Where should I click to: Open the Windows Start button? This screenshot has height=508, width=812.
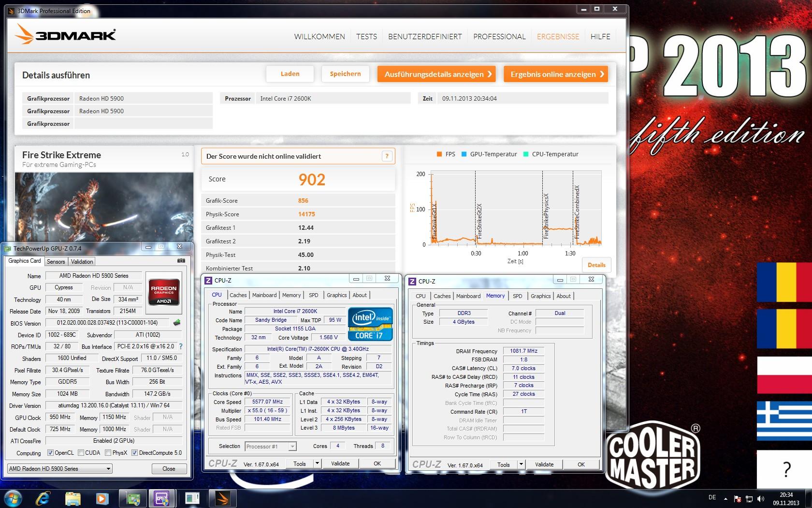coord(13,498)
